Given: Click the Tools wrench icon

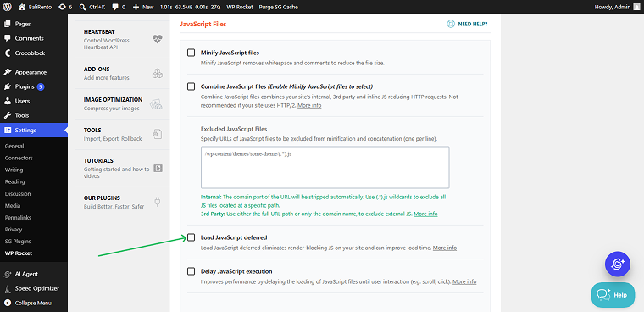Looking at the screenshot, I should (x=8, y=115).
